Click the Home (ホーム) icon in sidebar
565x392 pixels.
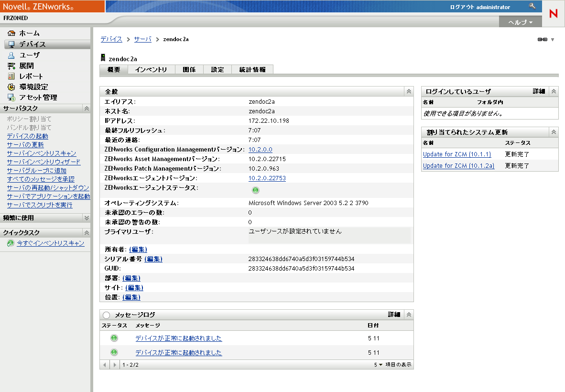point(11,33)
